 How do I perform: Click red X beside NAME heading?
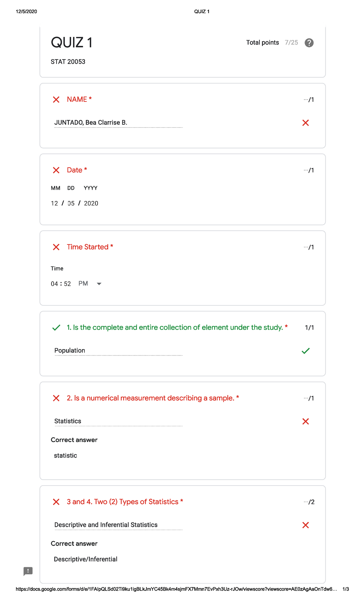point(56,100)
